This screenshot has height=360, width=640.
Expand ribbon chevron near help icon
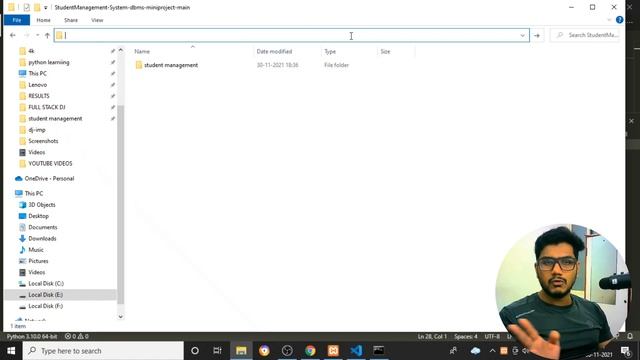(609, 20)
